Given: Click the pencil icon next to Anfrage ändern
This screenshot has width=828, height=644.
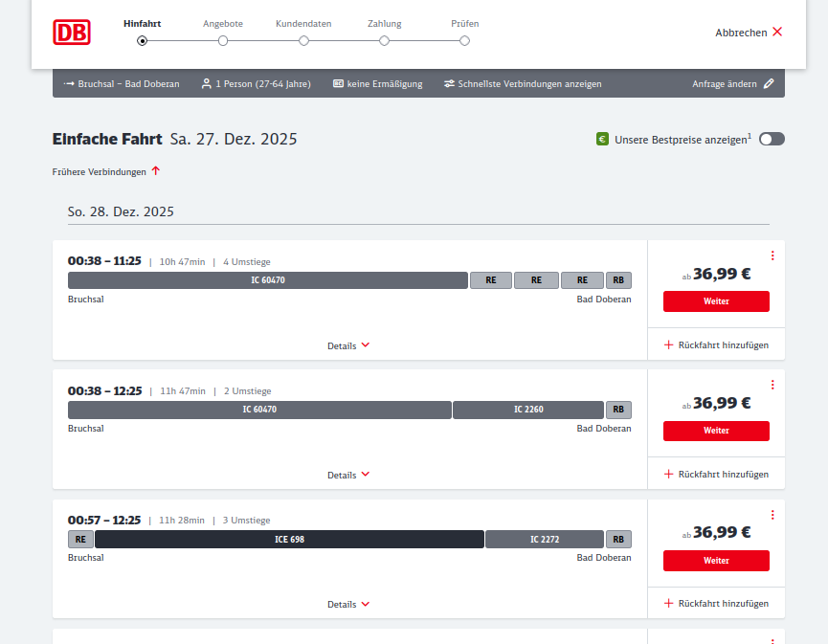Looking at the screenshot, I should [768, 84].
